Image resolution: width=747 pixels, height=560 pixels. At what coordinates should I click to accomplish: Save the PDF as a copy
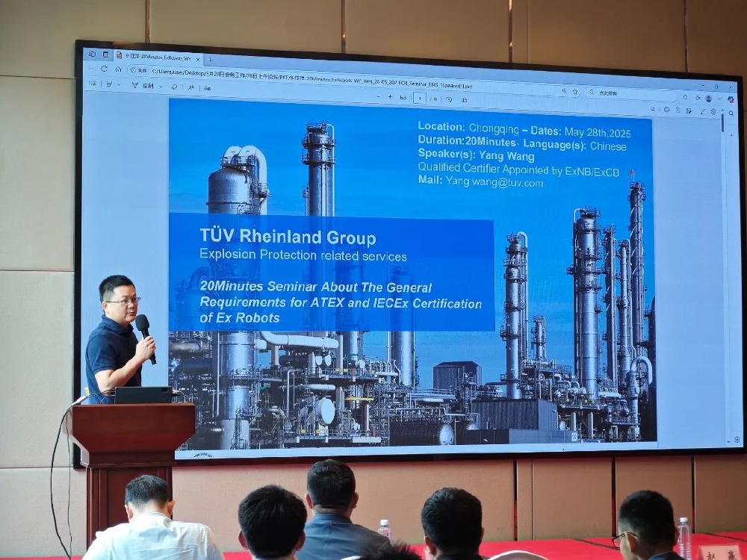[689, 111]
